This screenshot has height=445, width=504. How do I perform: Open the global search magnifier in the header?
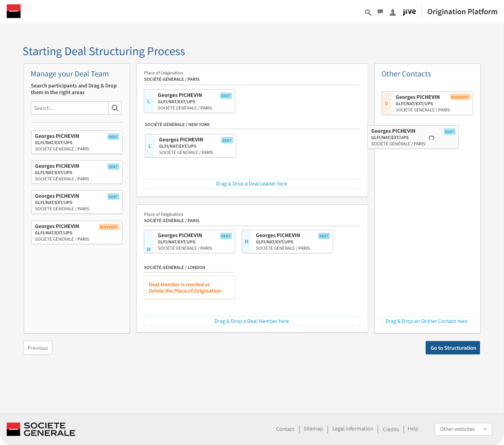tap(368, 12)
